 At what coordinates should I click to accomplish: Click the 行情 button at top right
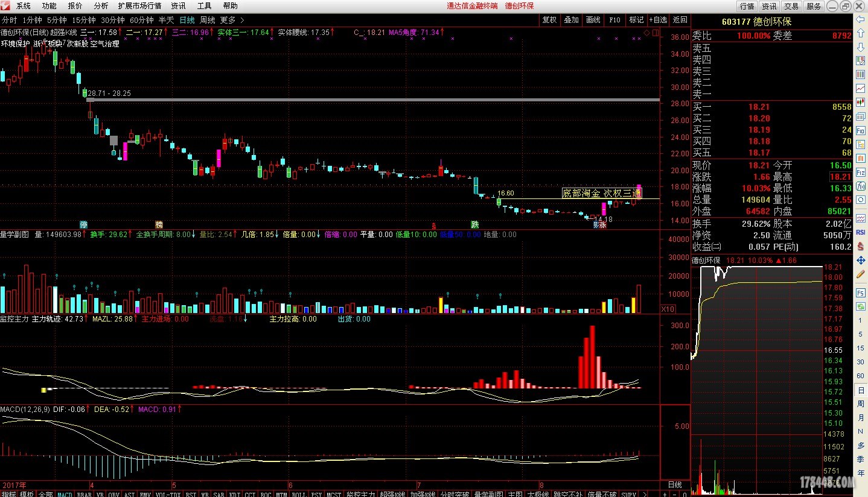747,6
